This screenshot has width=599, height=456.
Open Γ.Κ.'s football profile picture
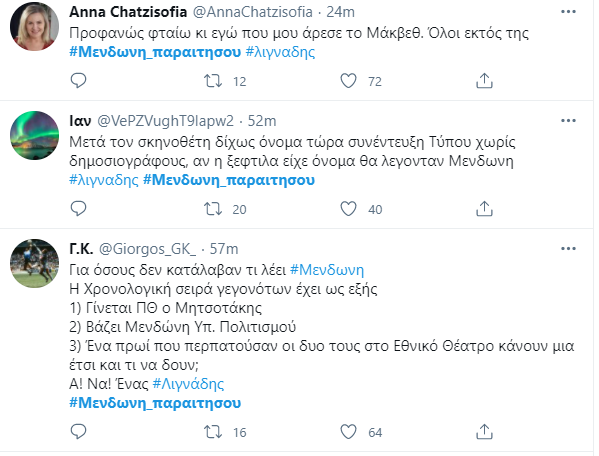(x=34, y=263)
